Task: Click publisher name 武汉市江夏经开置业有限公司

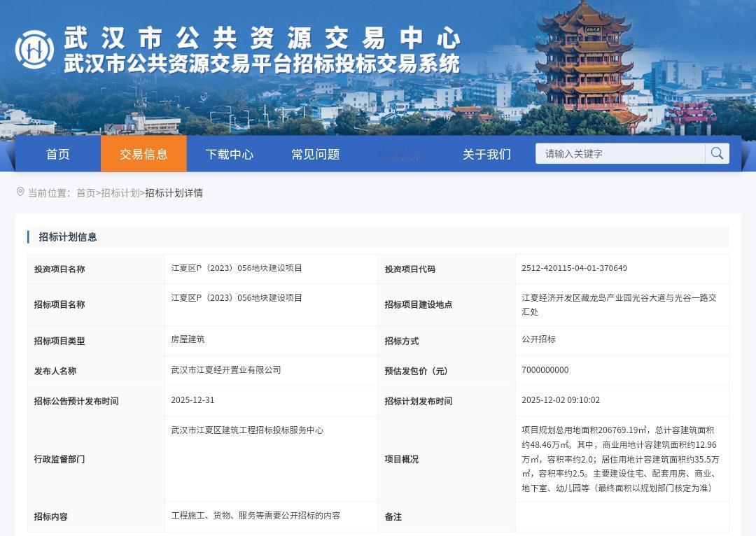Action: click(224, 370)
